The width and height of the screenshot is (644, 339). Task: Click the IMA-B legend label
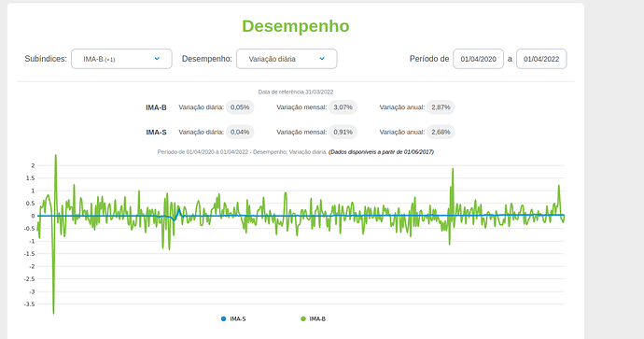(317, 318)
